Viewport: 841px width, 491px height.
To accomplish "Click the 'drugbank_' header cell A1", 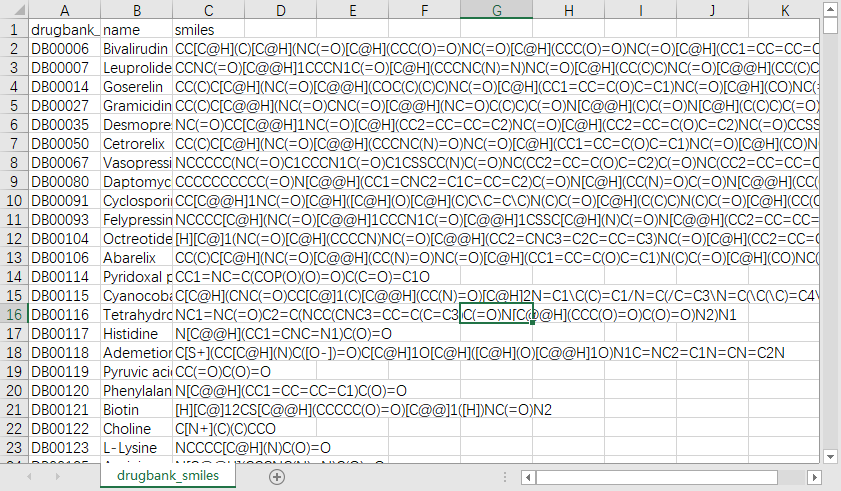I will point(64,30).
